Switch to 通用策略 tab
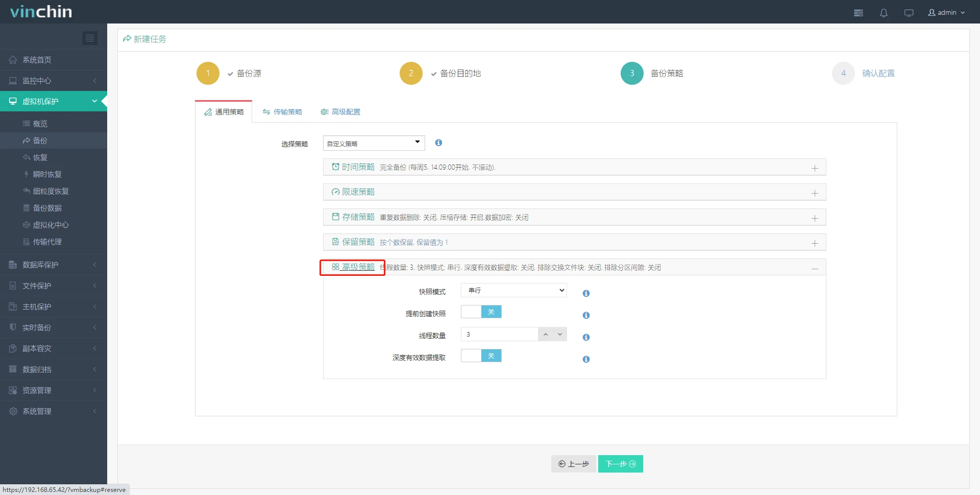This screenshot has height=495, width=980. 224,112
